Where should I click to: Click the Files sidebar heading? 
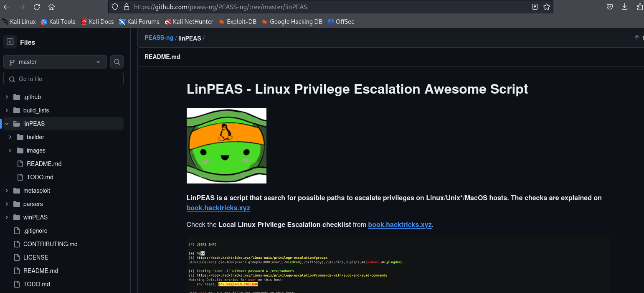[x=28, y=42]
